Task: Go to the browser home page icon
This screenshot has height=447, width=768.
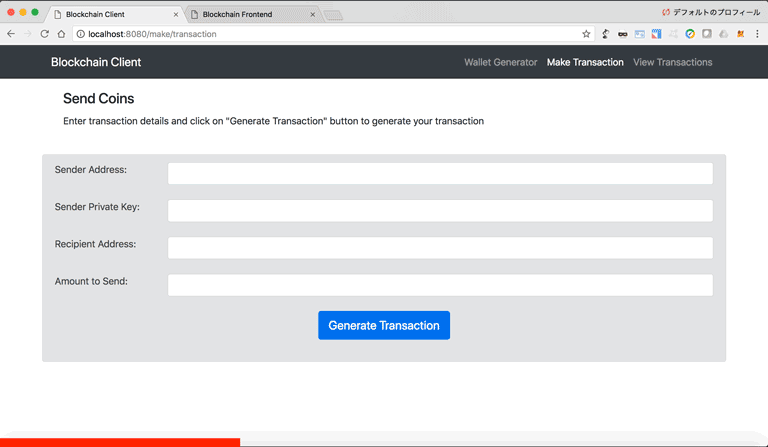Action: (x=61, y=34)
